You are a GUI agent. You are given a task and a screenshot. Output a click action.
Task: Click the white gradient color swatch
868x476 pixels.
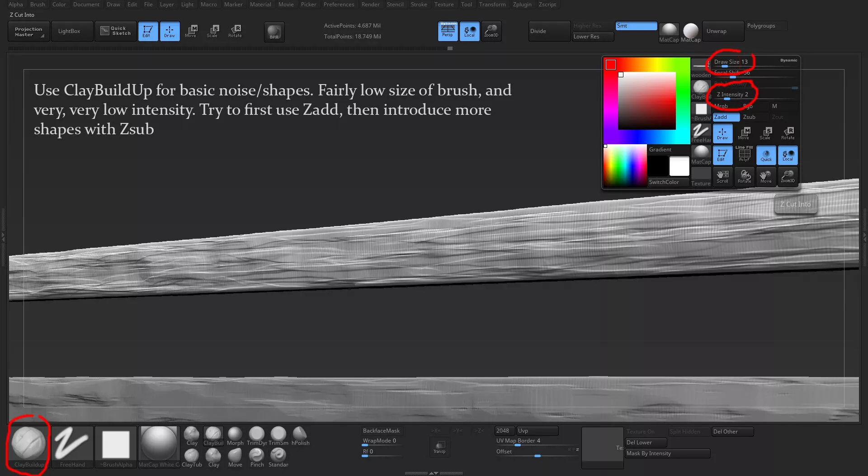(679, 166)
